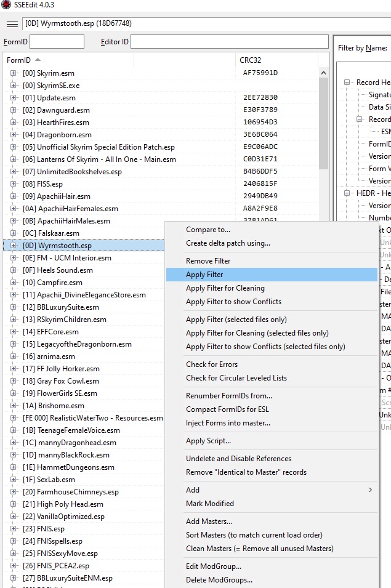Select Create delta patch using...
The width and height of the screenshot is (391, 588).
click(x=228, y=243)
